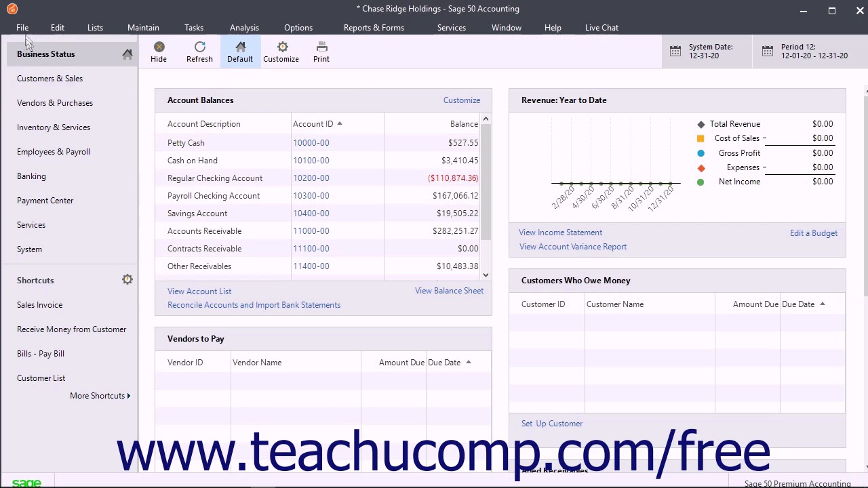Click the Refresh toolbar icon
This screenshot has width=868, height=488.
tap(199, 47)
